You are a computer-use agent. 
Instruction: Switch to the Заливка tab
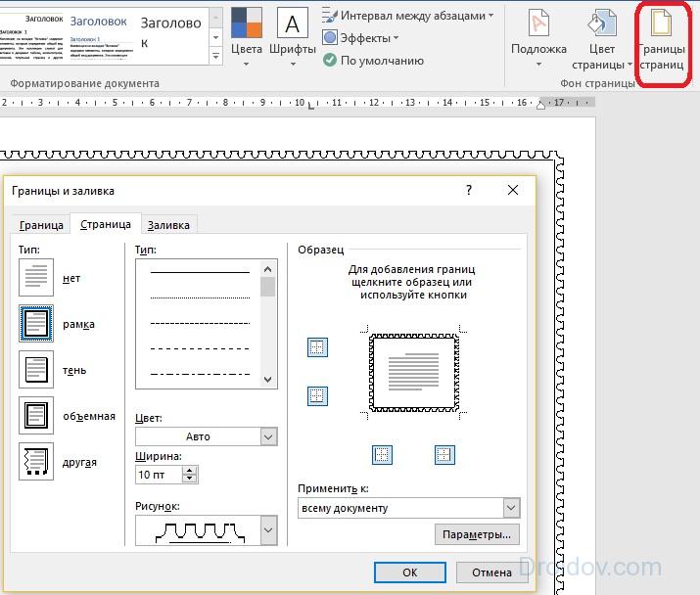[x=168, y=225]
